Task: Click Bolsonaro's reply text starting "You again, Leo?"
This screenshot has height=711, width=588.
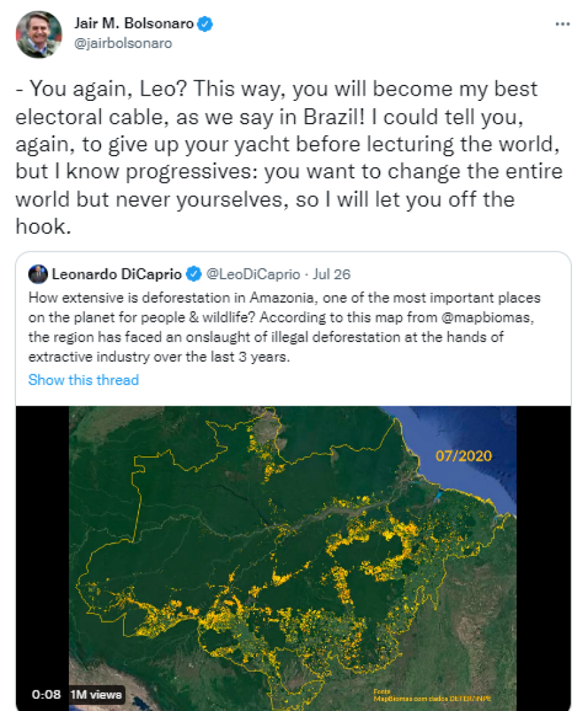Action: tap(287, 158)
